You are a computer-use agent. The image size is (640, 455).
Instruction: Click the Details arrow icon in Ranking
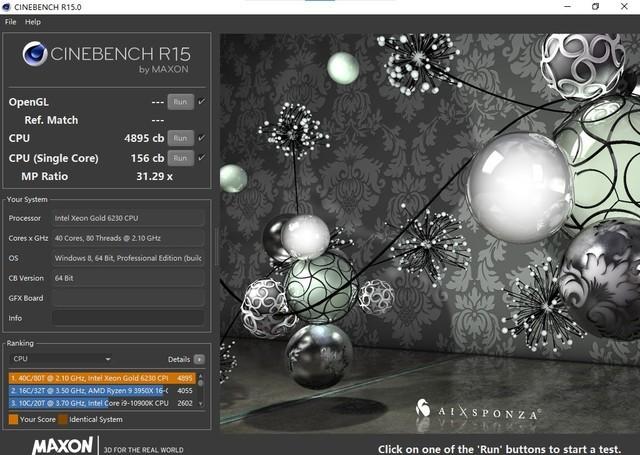(199, 359)
